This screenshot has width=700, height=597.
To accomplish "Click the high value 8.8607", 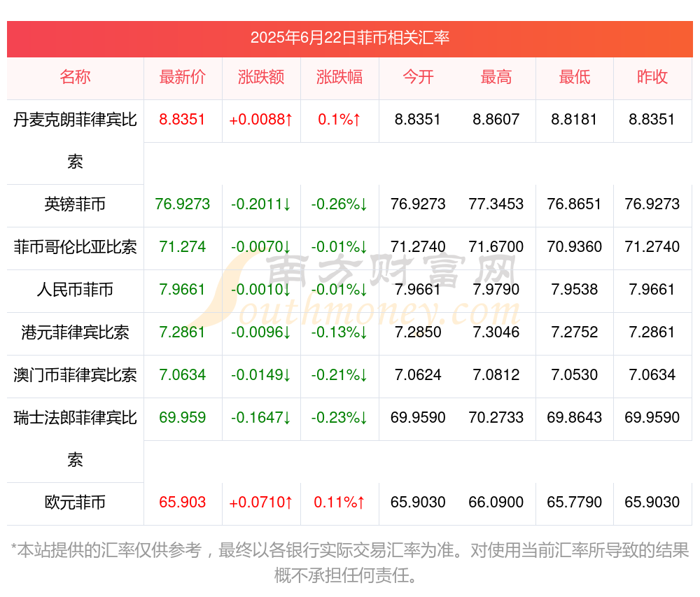I will (496, 119).
